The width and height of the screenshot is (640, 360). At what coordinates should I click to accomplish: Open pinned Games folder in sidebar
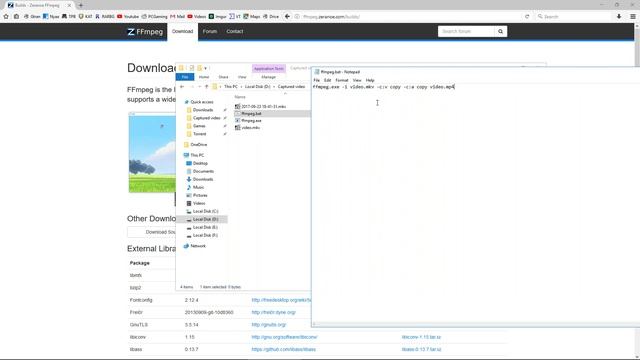click(x=196, y=126)
